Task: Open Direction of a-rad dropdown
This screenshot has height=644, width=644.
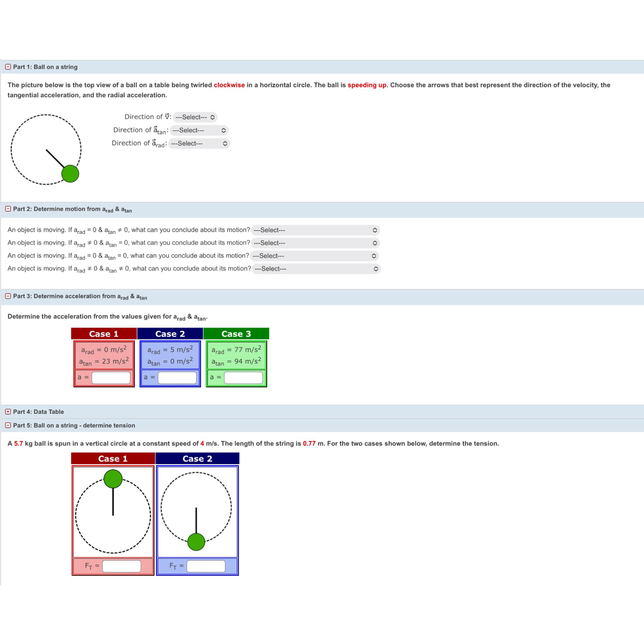Action: (199, 143)
